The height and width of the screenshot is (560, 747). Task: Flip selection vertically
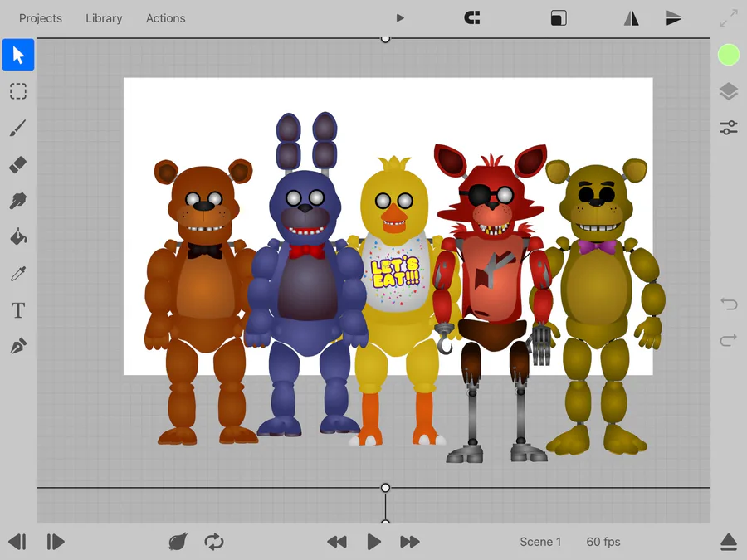674,18
